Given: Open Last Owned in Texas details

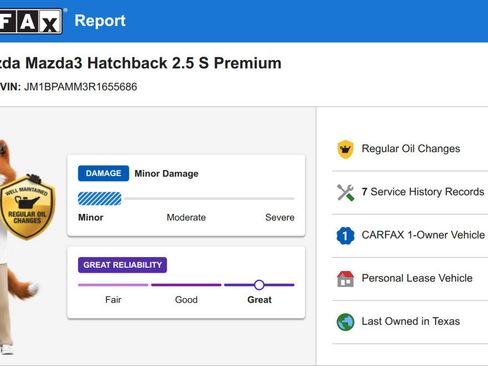Looking at the screenshot, I should click(411, 321).
